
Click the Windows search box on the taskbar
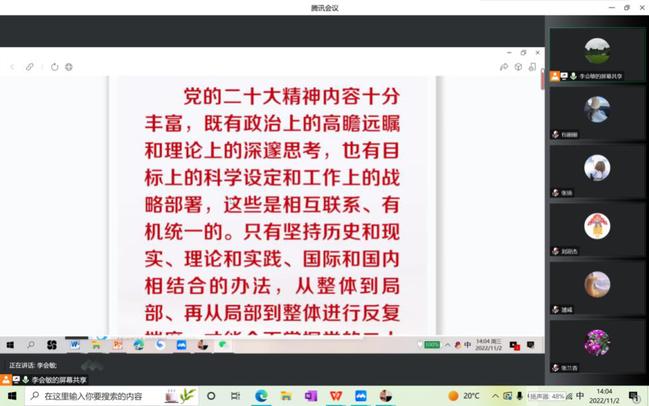click(x=100, y=396)
